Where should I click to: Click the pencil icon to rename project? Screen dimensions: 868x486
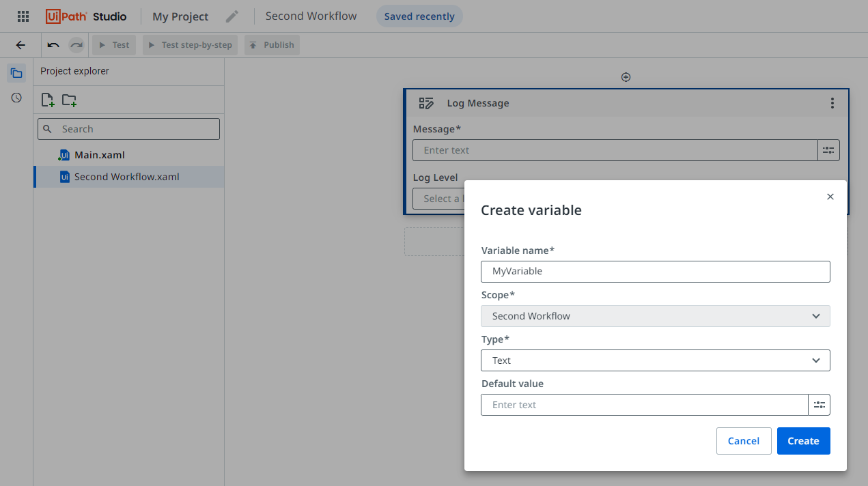click(x=232, y=16)
